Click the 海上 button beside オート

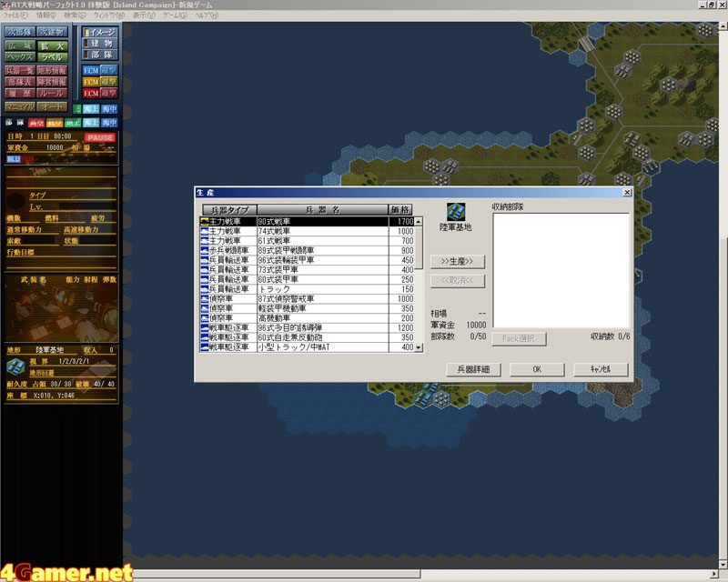click(x=91, y=108)
